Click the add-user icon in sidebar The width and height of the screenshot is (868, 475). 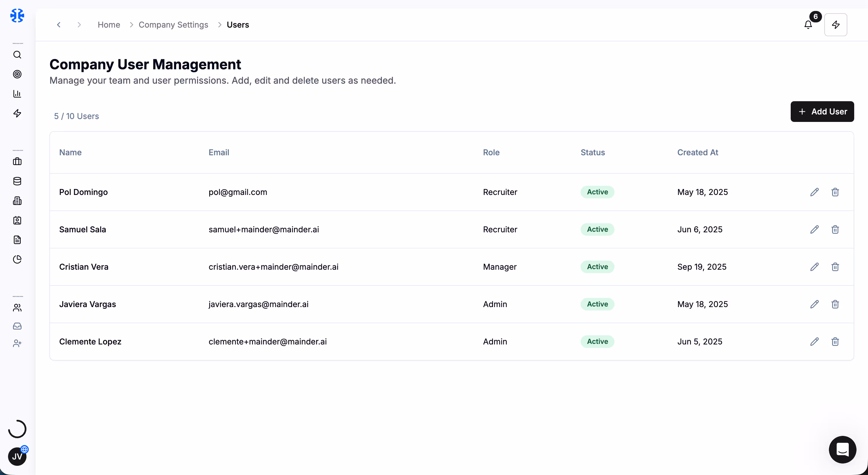point(17,344)
